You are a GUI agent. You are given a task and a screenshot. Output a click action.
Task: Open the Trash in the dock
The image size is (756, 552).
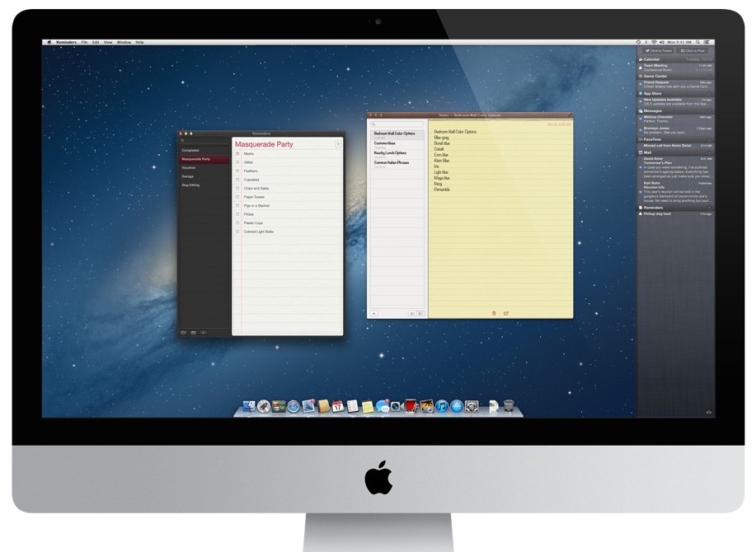[509, 406]
